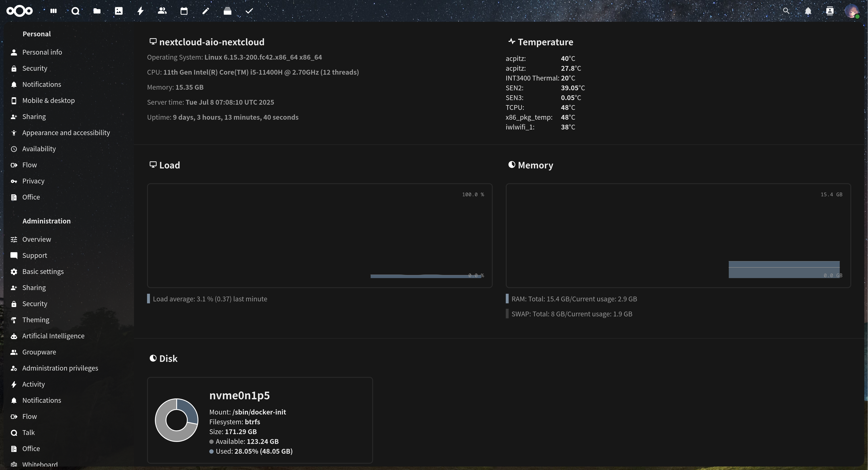Screen dimensions: 868x470
Task: Click the RAM Total 15.4 GB text
Action: [x=574, y=299]
